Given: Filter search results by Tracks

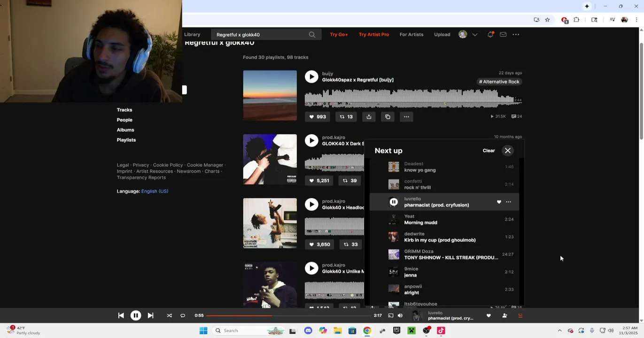Looking at the screenshot, I should 124,110.
